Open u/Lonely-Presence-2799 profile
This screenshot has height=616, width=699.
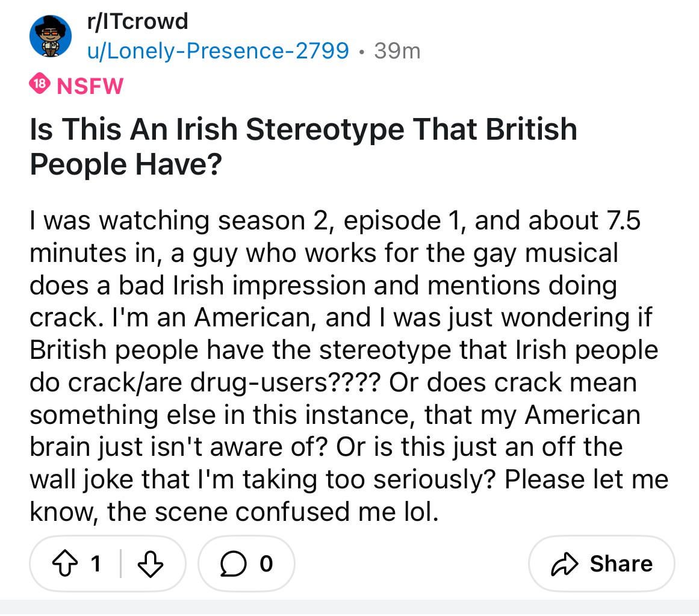pos(218,51)
